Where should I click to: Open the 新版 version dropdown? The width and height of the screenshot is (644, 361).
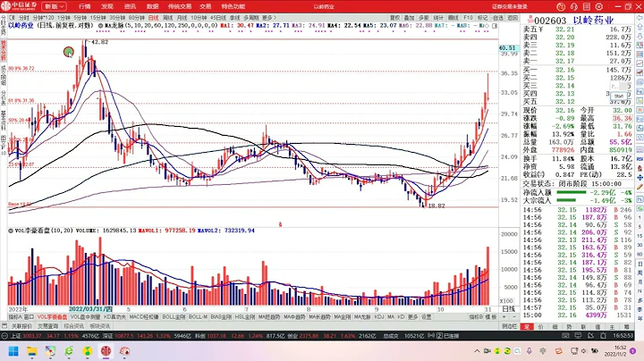point(54,6)
